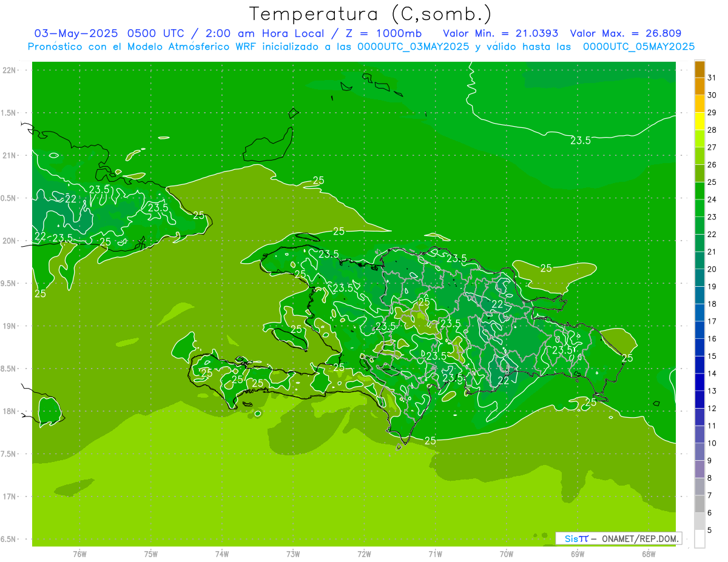
Task: Click the legend value 9
Action: 710,461
